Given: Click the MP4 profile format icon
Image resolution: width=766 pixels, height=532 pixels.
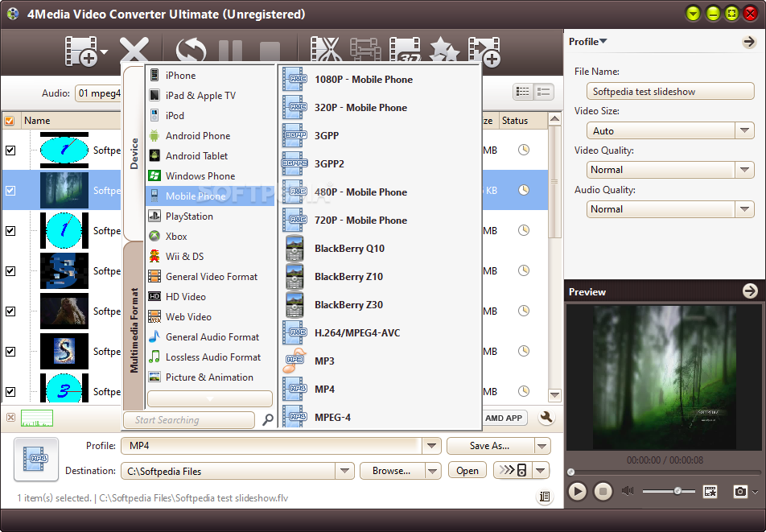Looking at the screenshot, I should tap(36, 459).
